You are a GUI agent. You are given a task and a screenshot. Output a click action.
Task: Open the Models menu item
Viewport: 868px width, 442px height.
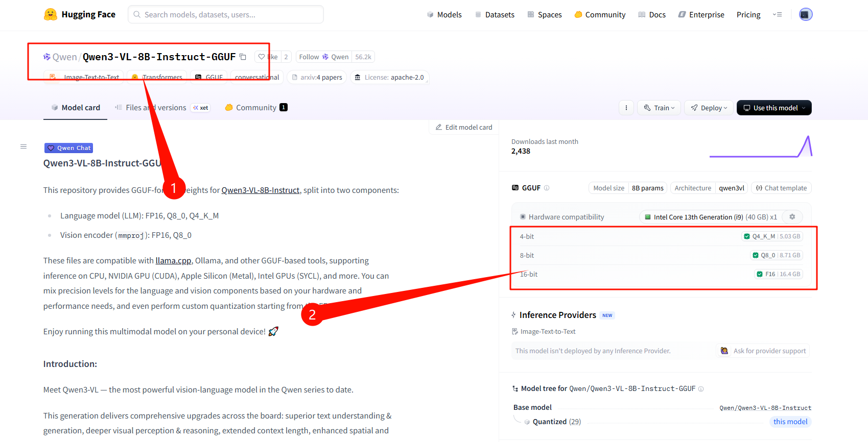[444, 15]
